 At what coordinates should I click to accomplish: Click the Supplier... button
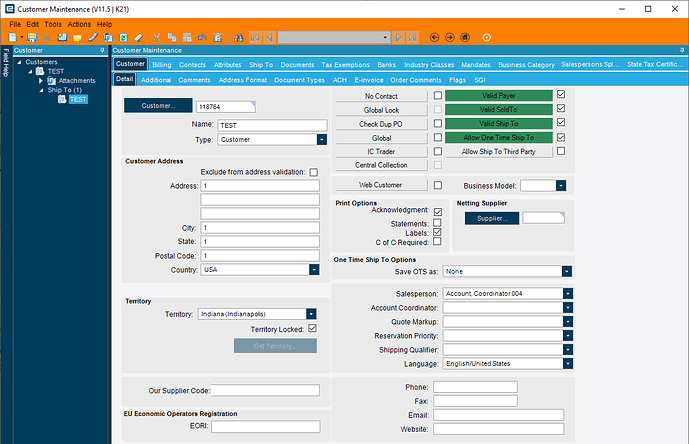[x=490, y=217]
